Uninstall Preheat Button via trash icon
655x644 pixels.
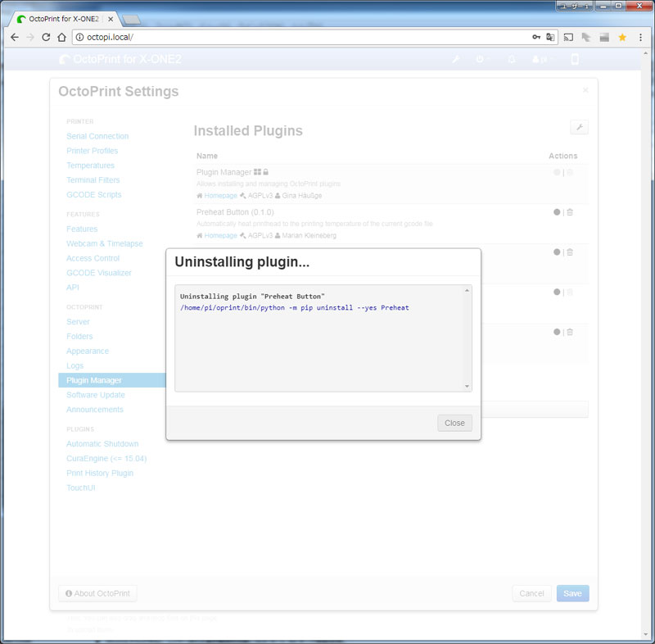569,212
